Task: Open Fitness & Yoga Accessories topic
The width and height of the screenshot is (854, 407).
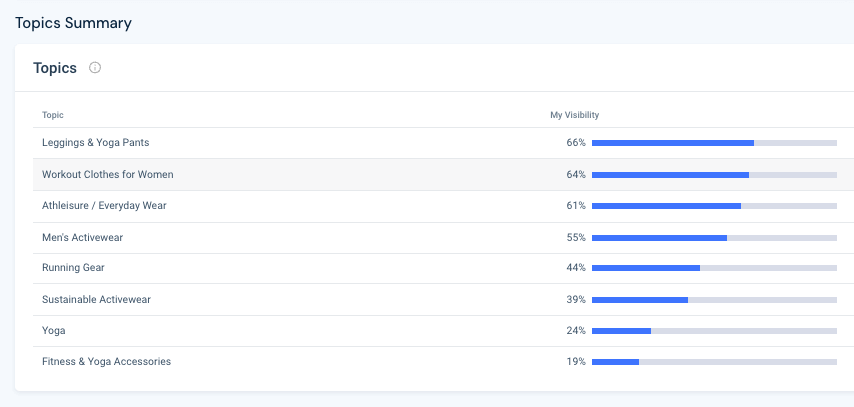Action: pos(106,362)
